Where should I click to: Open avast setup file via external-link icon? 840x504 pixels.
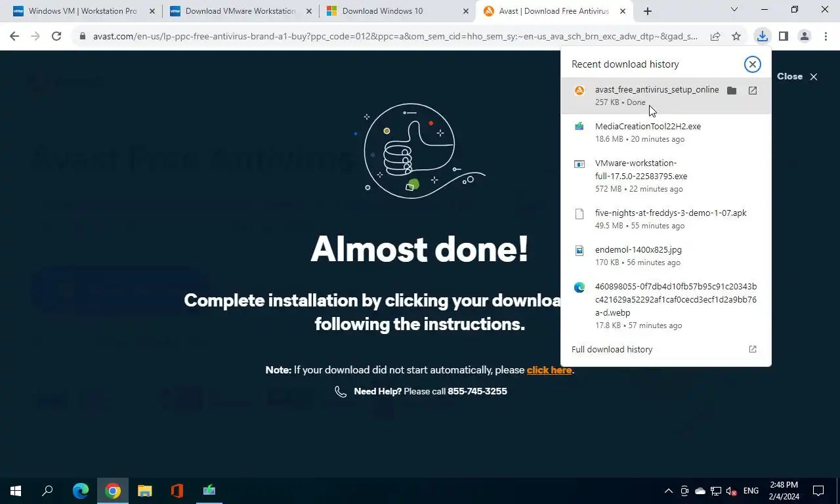tap(753, 91)
